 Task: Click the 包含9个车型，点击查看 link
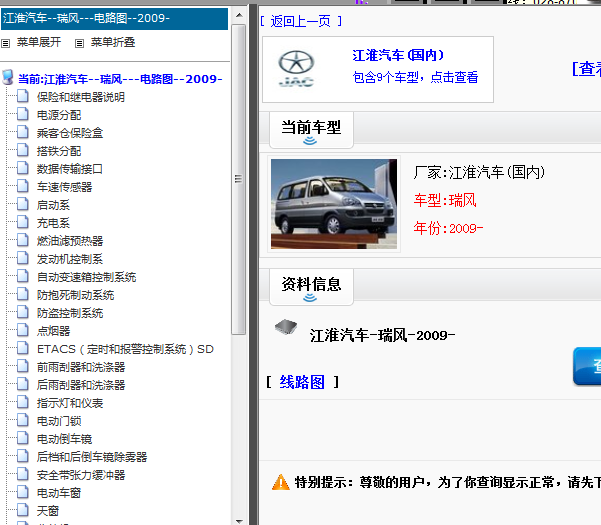tap(415, 77)
